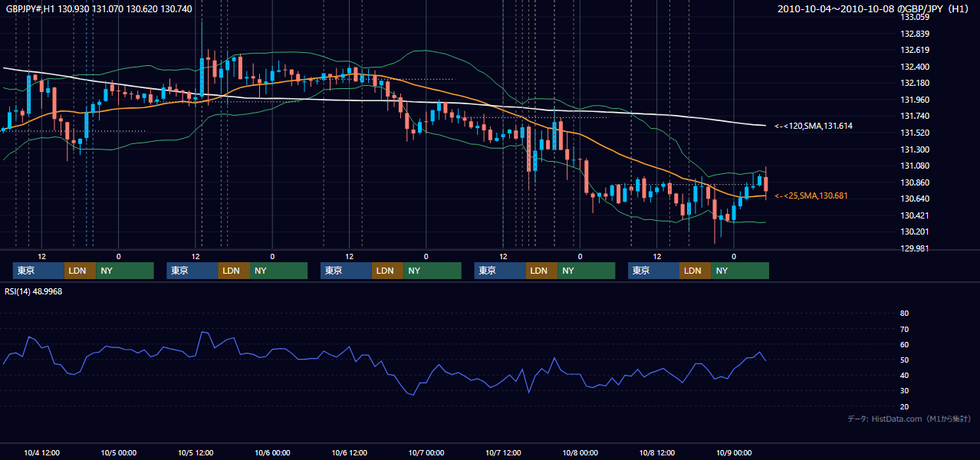This screenshot has height=460, width=980.
Task: Select the NY session block for 10/7
Action: [587, 271]
